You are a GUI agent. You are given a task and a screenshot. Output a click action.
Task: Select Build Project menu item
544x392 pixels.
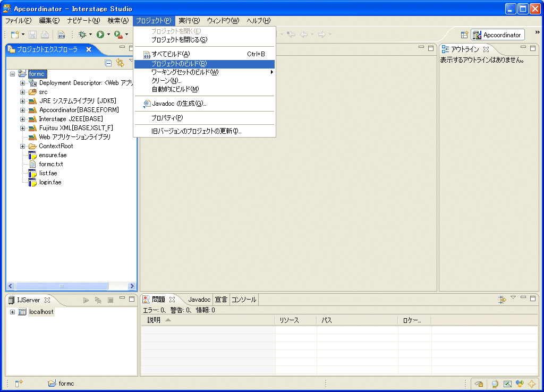tap(179, 64)
